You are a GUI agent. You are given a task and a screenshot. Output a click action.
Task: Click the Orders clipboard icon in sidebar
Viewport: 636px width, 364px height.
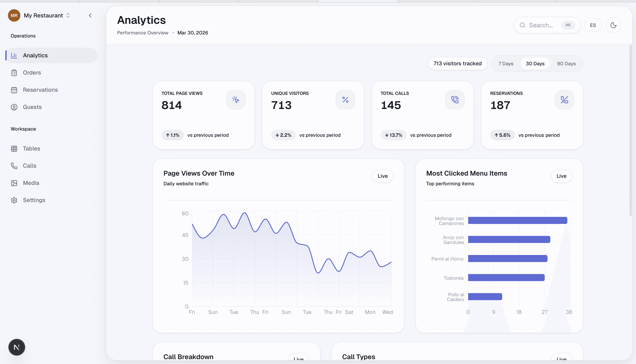14,73
